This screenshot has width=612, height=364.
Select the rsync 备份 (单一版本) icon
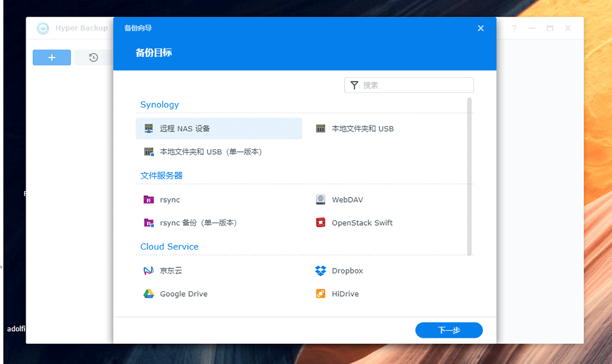(x=149, y=223)
